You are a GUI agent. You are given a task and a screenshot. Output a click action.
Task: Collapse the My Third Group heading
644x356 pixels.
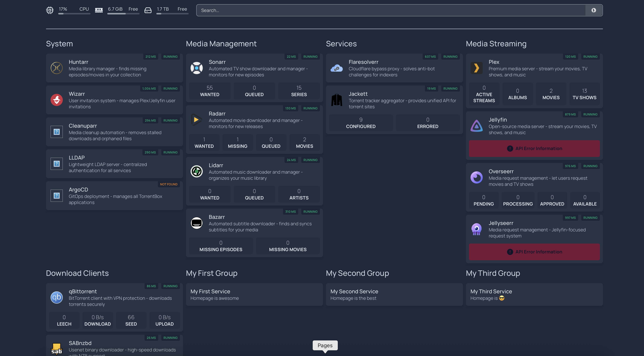(x=493, y=273)
